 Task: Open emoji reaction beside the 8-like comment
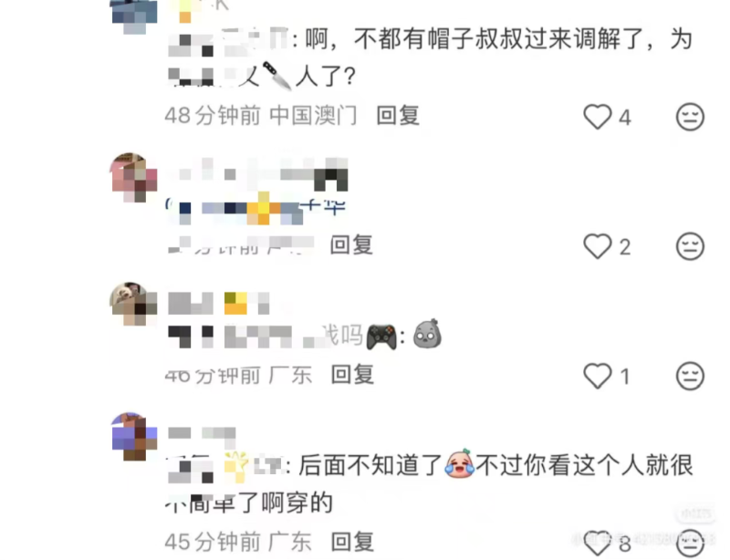(x=690, y=543)
